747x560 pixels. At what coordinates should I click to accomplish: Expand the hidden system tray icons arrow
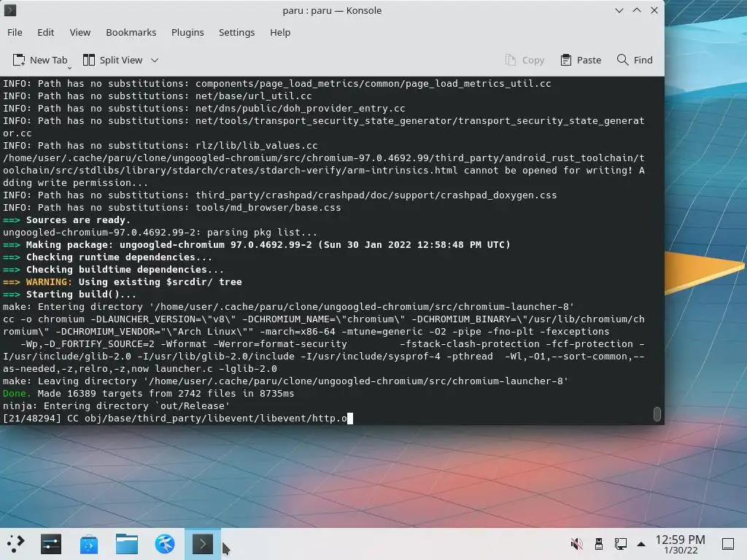(641, 544)
